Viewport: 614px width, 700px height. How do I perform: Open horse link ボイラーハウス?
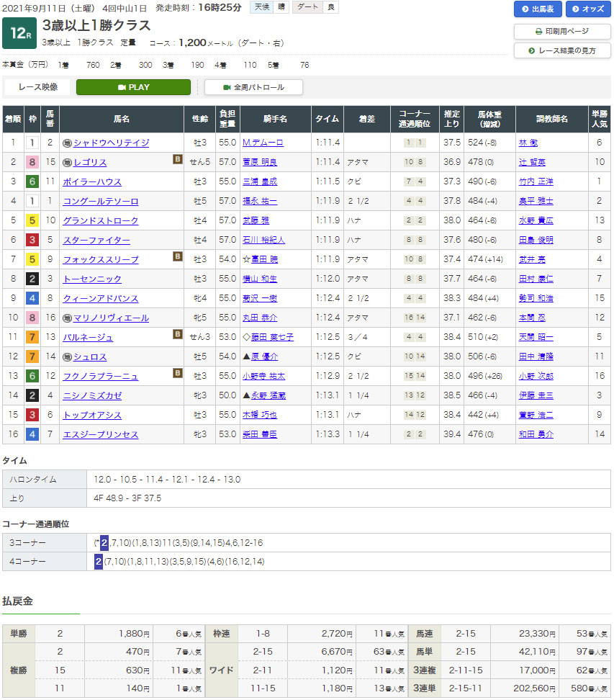pos(92,182)
